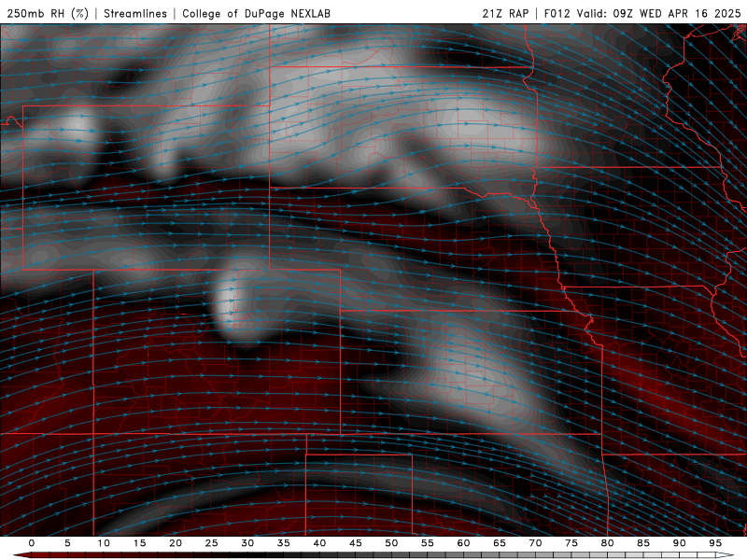The image size is (747, 560).
Task: Click the "40" label on color scale
Action: click(319, 543)
